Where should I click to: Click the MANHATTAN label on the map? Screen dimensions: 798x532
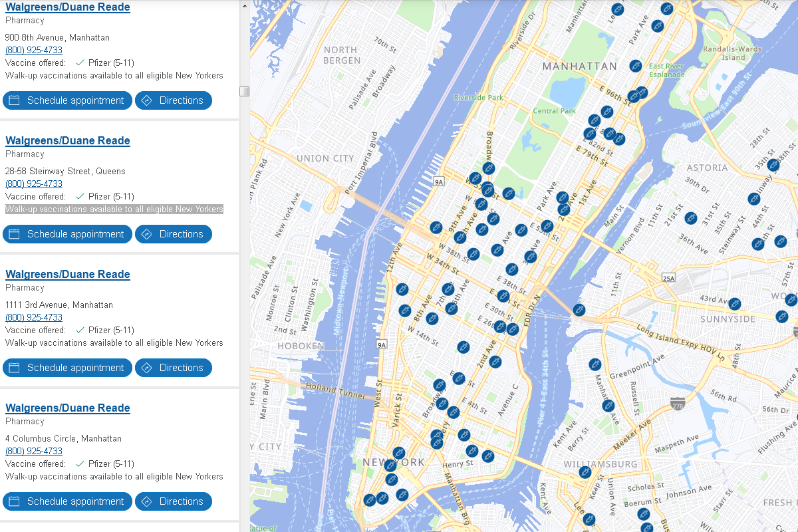click(580, 66)
